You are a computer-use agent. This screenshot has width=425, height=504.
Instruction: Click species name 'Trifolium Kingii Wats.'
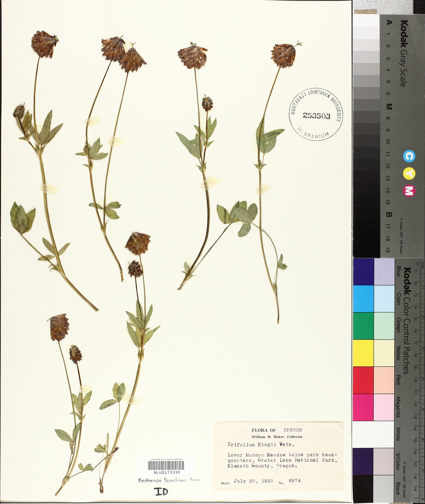(x=261, y=444)
